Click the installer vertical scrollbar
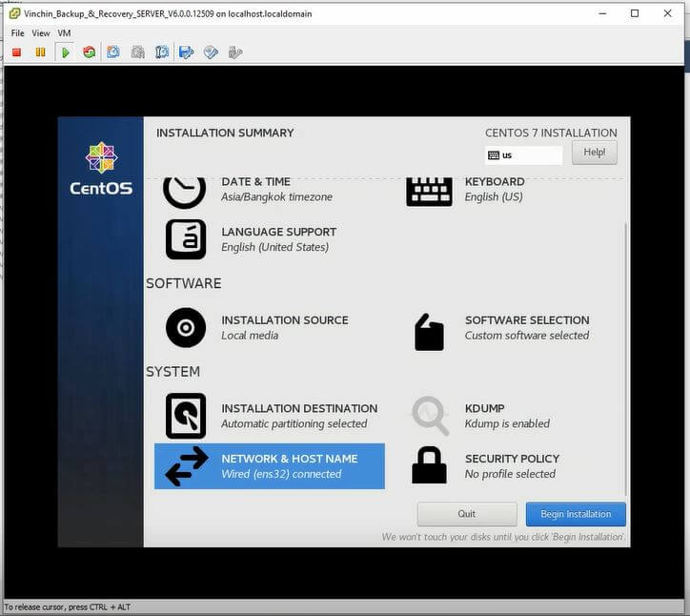 click(x=625, y=359)
